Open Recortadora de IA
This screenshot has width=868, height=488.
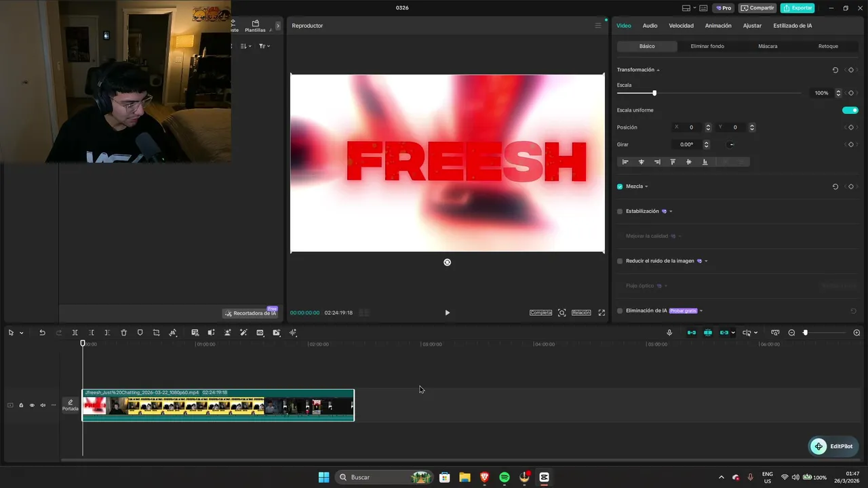[x=250, y=313]
